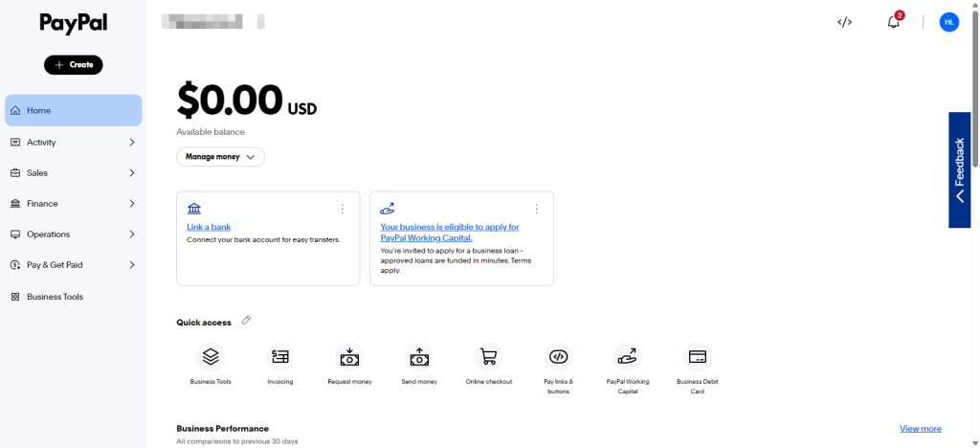
Task: Expand the Feedback side panel
Action: point(959,170)
